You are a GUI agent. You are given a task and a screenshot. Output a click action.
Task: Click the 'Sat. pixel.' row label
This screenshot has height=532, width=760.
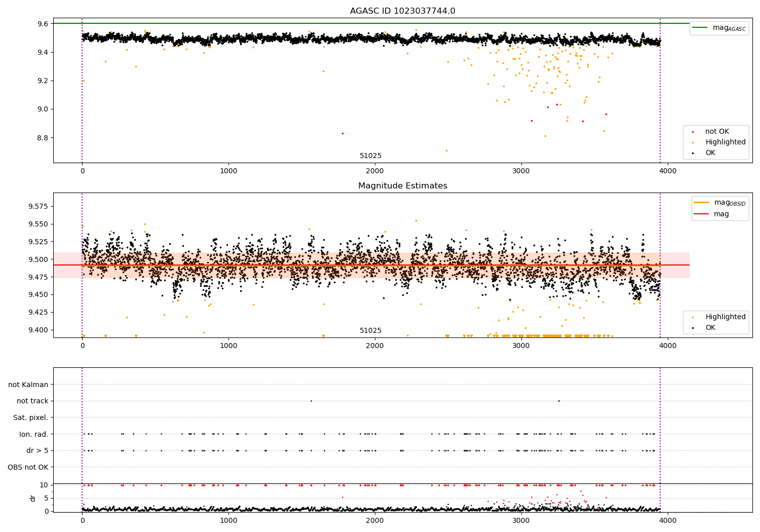coord(31,417)
